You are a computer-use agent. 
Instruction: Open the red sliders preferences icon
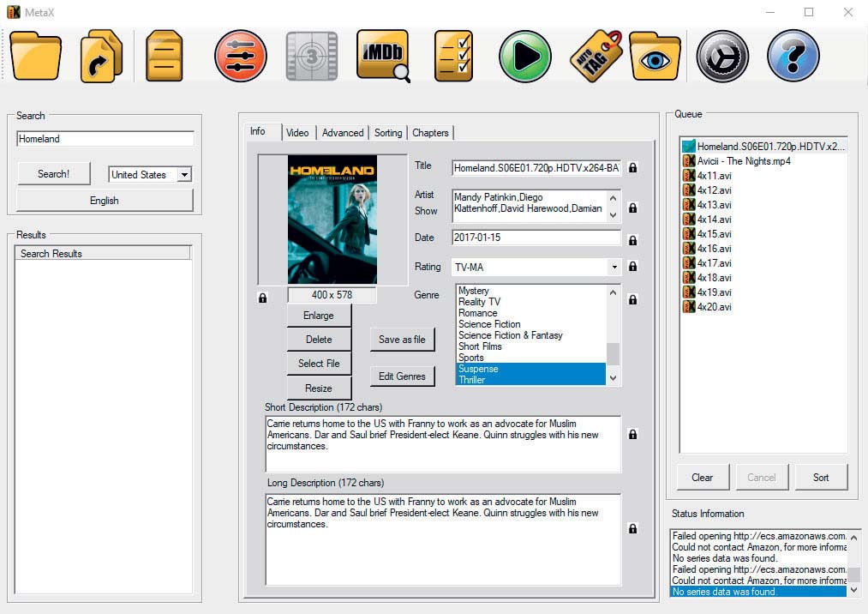(x=241, y=56)
